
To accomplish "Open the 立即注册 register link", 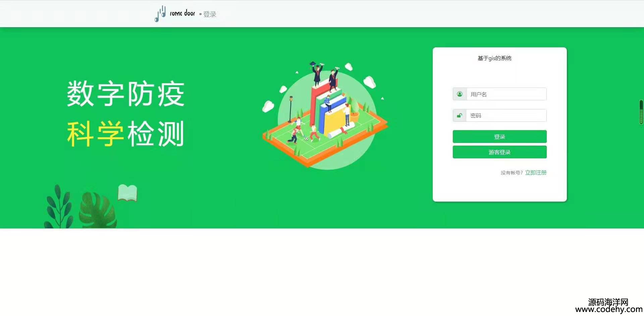I will (x=536, y=172).
